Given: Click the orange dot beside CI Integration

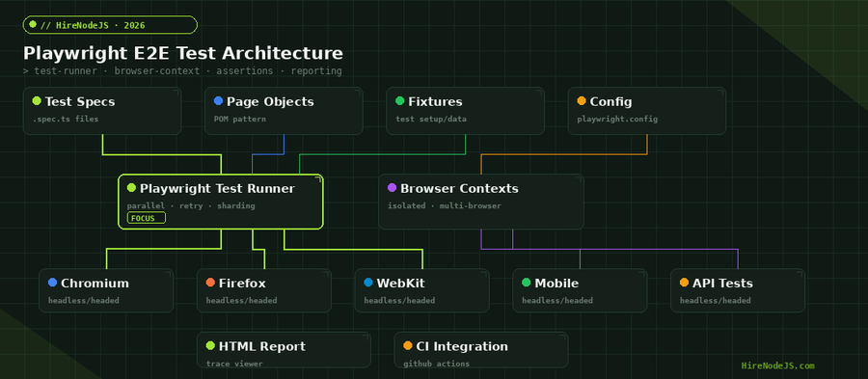Looking at the screenshot, I should [x=407, y=345].
